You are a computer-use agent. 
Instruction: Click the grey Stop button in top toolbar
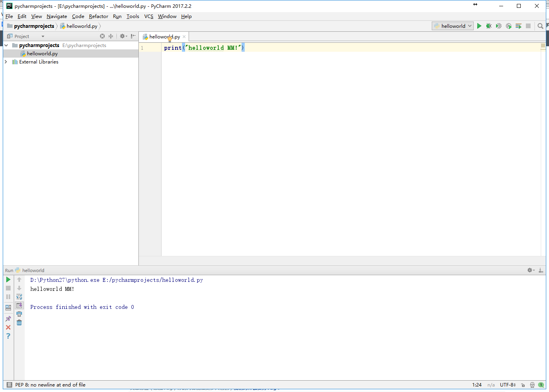click(528, 26)
